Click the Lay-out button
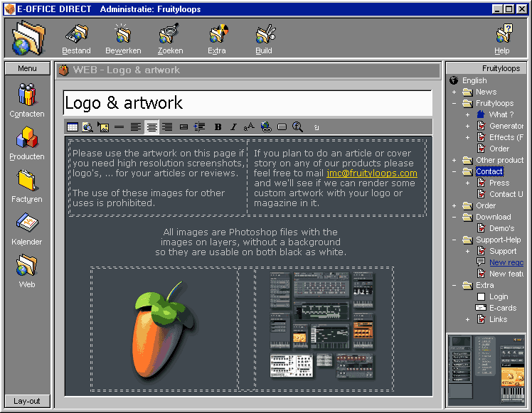 [27, 401]
